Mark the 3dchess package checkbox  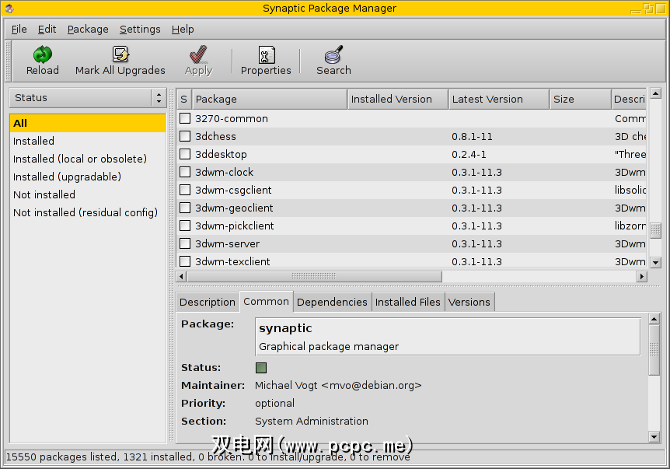(x=185, y=137)
